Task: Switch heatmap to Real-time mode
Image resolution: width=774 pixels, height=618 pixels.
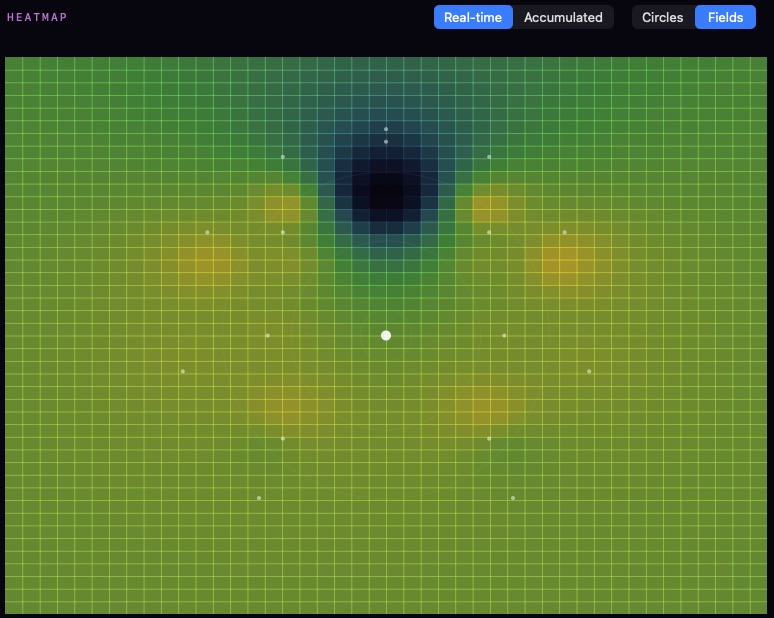Action: coord(473,17)
